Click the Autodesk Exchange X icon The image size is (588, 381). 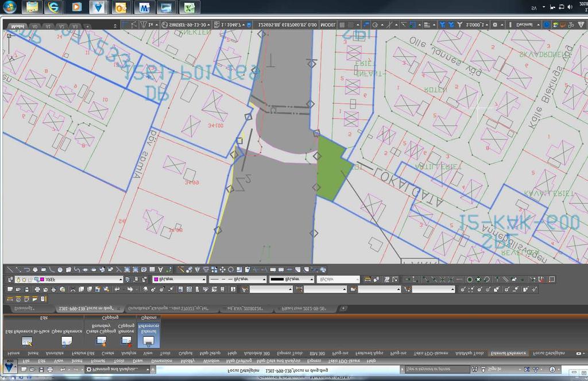click(527, 370)
